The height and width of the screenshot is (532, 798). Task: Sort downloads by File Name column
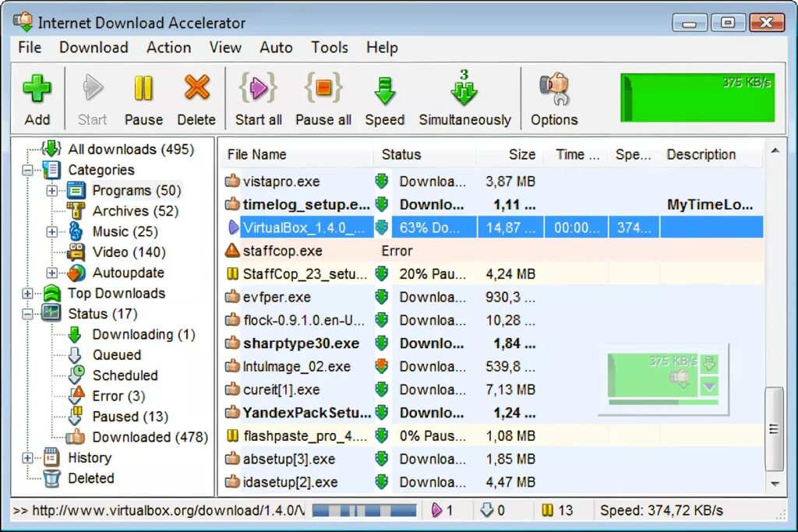click(257, 154)
